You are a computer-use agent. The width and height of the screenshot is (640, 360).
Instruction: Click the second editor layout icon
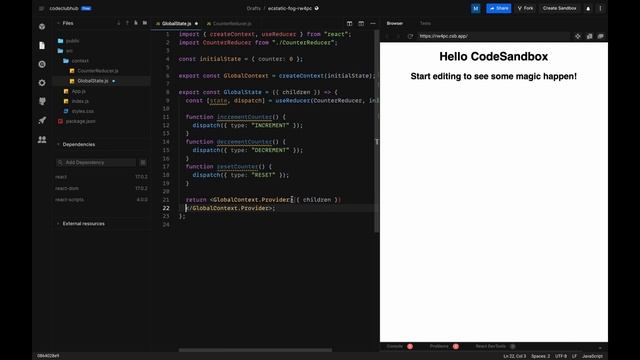click(x=361, y=24)
